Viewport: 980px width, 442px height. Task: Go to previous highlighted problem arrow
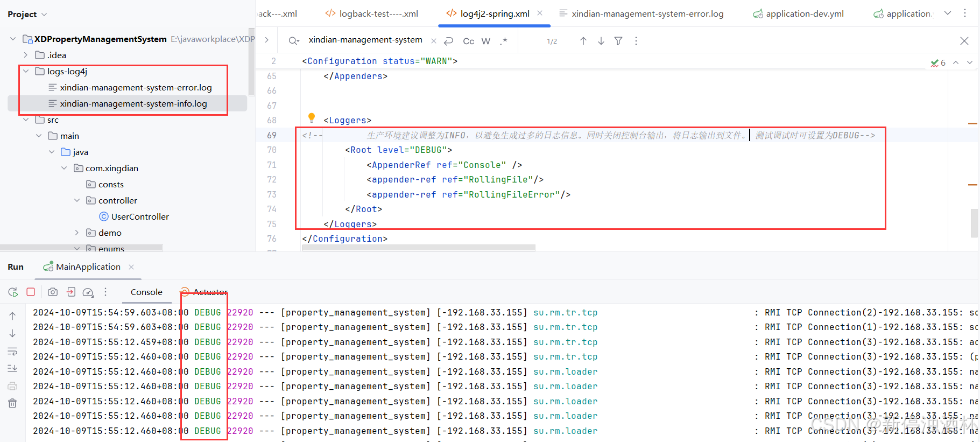pos(956,62)
